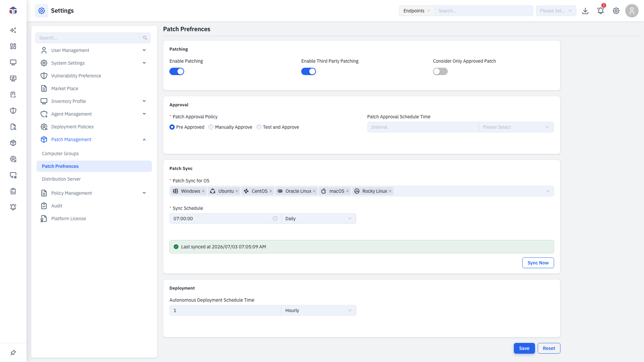Save patch preferences
The height and width of the screenshot is (362, 644).
pos(524,348)
